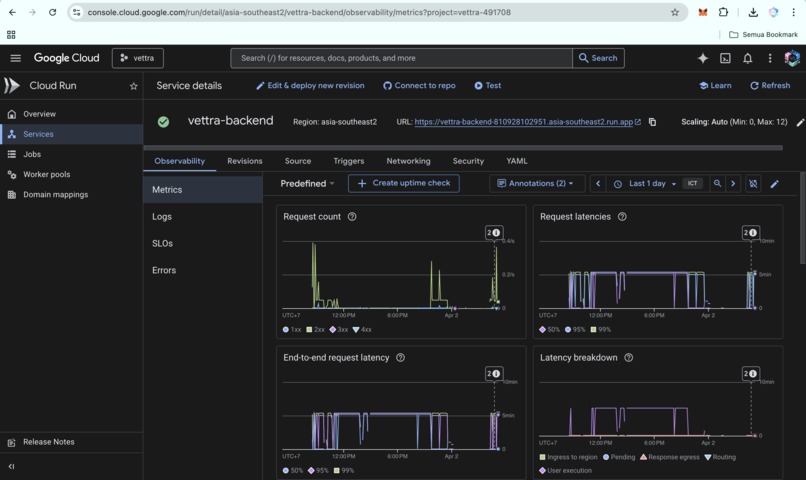The width and height of the screenshot is (806, 480).
Task: Switch to the Source tab
Action: [298, 161]
